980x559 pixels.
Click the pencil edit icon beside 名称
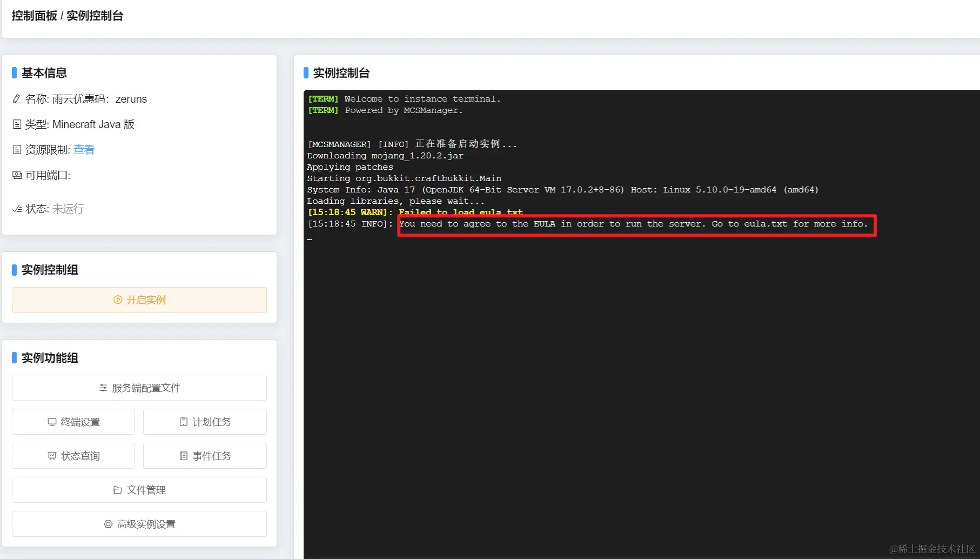tap(17, 99)
